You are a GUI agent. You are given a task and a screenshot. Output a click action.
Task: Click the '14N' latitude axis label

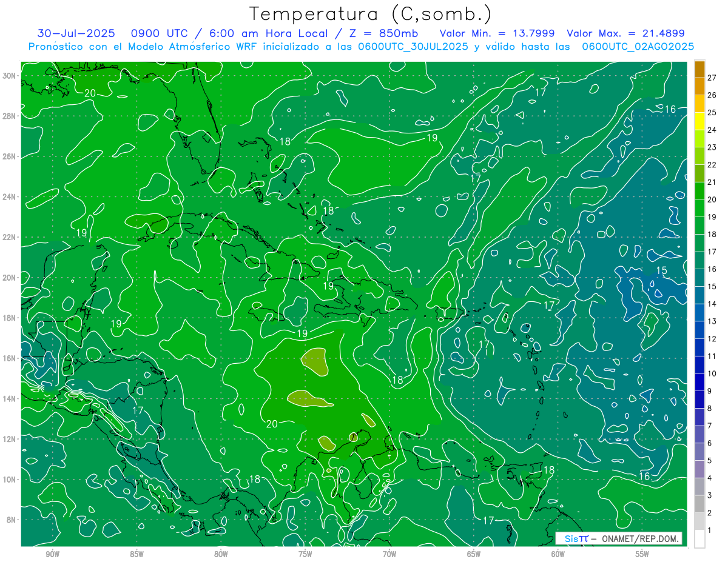pos(9,399)
